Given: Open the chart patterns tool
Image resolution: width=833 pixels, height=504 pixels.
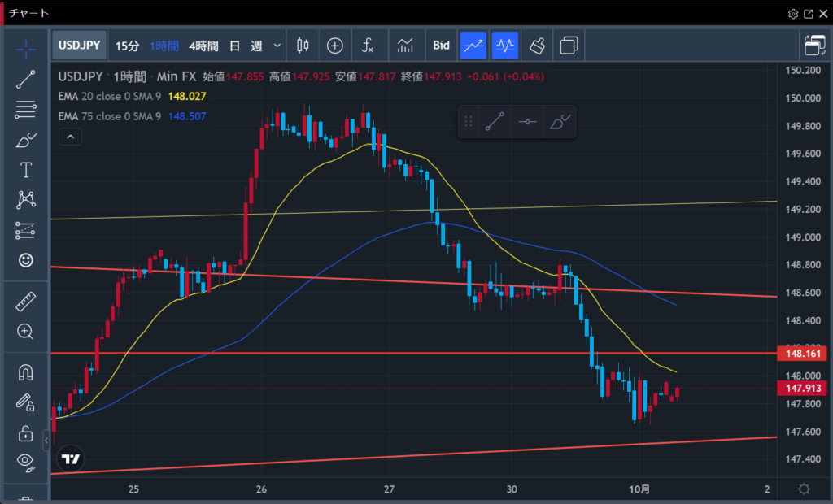Looking at the screenshot, I should [x=26, y=200].
